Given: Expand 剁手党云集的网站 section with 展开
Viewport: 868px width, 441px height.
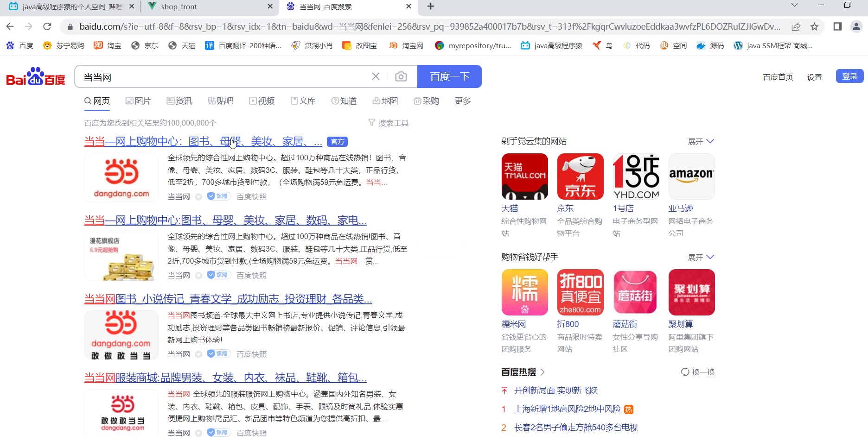Looking at the screenshot, I should click(701, 141).
